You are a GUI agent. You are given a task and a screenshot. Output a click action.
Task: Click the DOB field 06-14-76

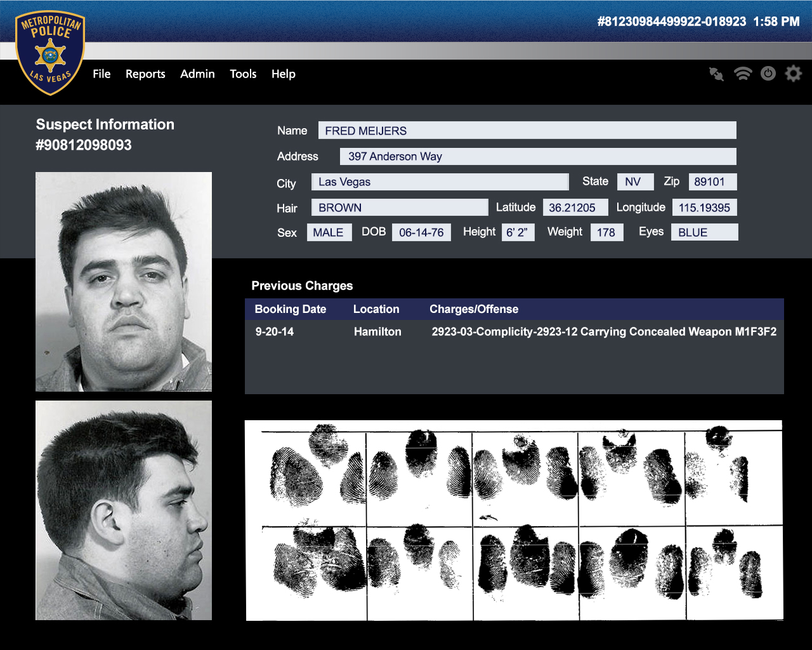(421, 232)
